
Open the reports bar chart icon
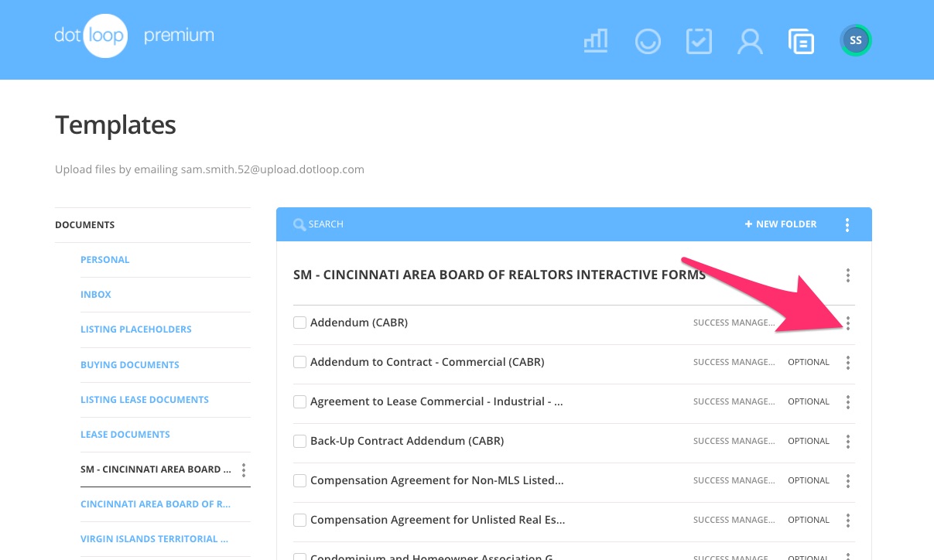pos(595,41)
